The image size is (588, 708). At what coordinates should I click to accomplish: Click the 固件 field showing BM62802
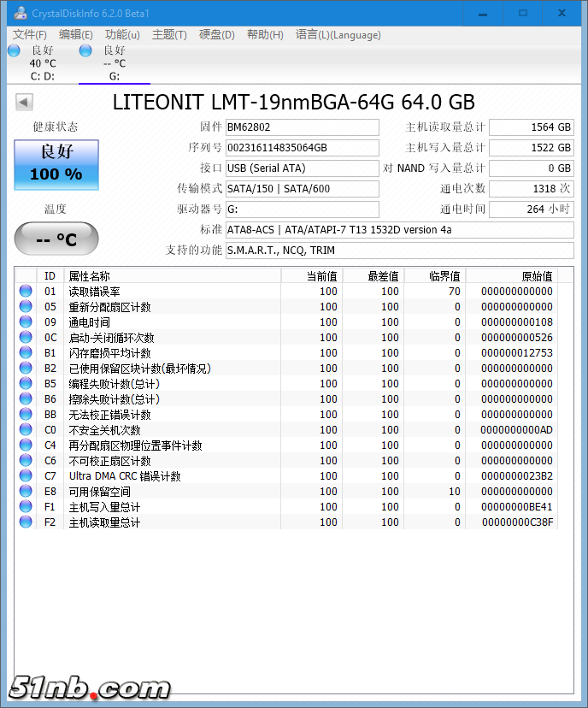click(302, 127)
